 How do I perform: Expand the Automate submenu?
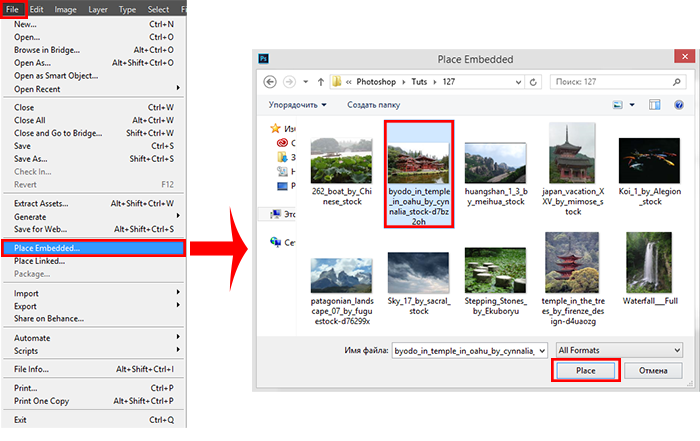click(x=93, y=338)
